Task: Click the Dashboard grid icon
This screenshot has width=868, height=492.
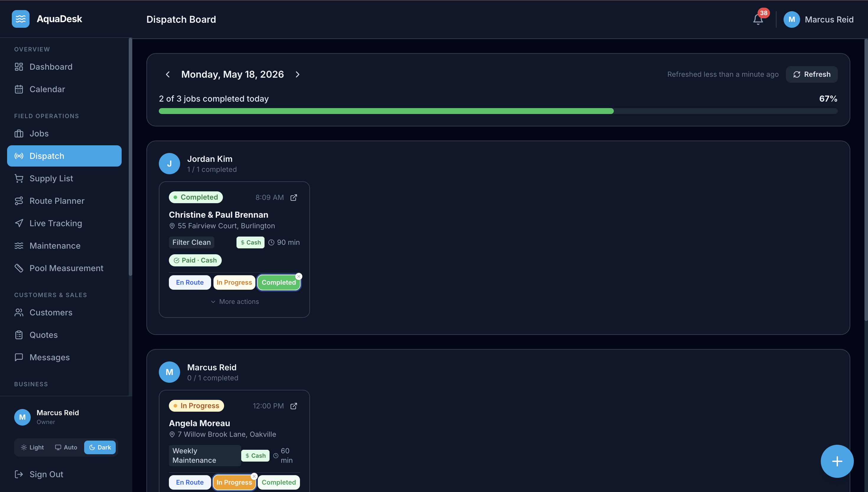Action: pos(19,67)
